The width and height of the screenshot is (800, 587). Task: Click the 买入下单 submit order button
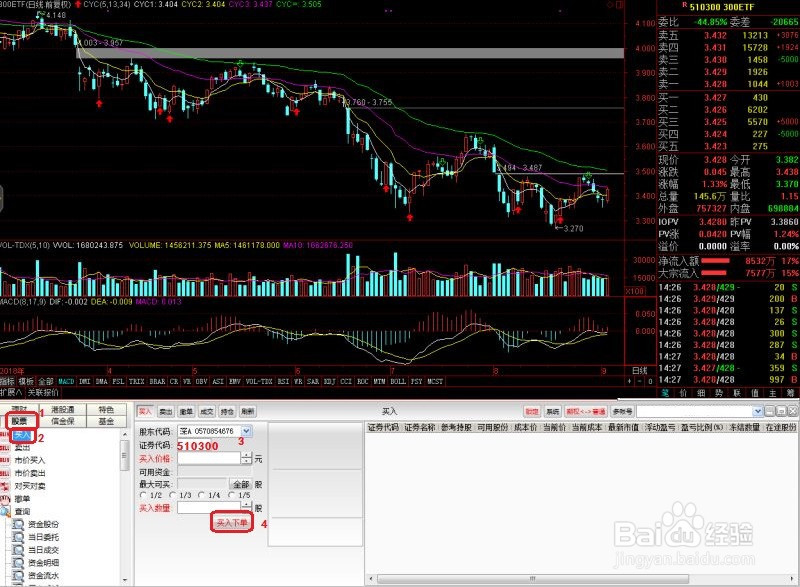click(x=232, y=523)
